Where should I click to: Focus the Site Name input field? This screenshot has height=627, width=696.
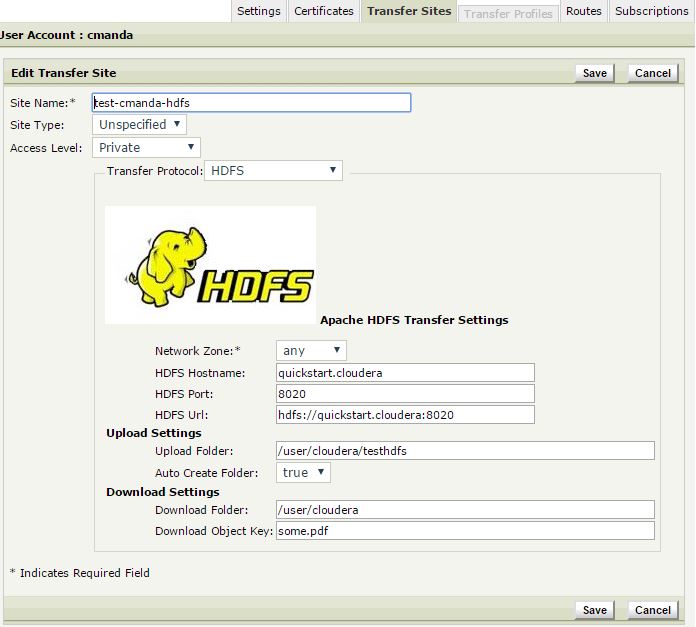[252, 103]
